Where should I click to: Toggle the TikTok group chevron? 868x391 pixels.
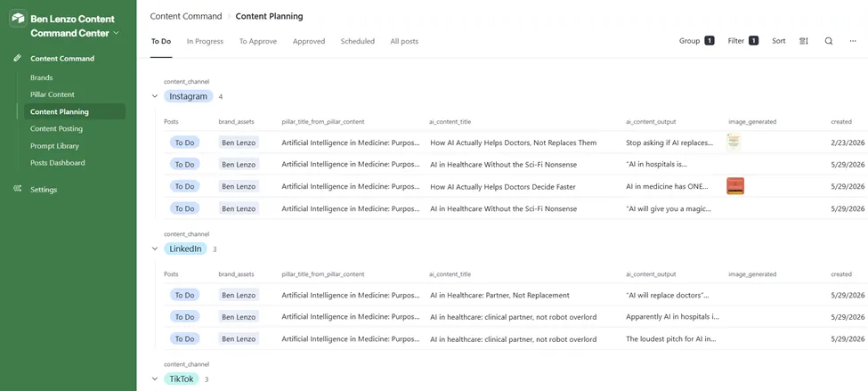(155, 379)
